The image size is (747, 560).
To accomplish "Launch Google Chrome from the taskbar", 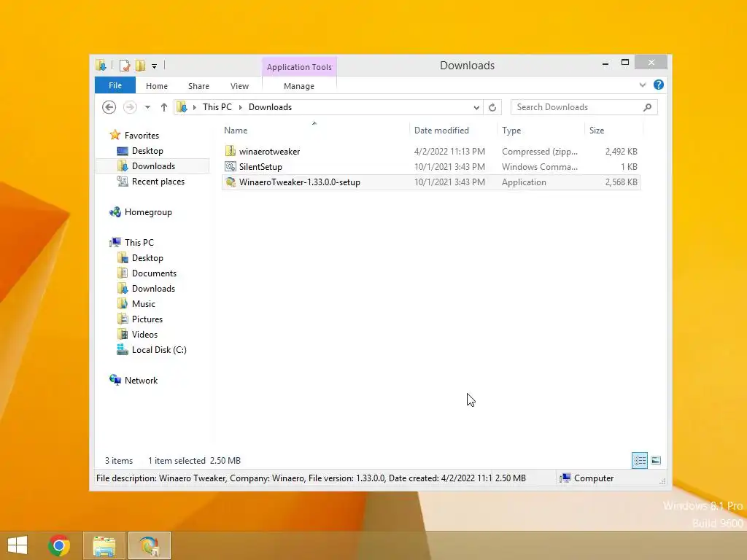I will point(59,545).
